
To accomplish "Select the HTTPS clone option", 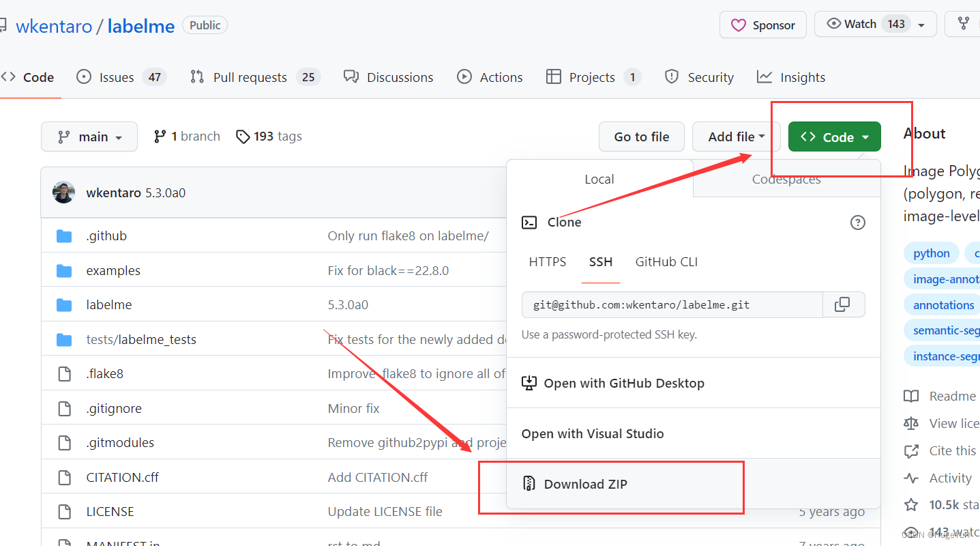I will (x=548, y=262).
